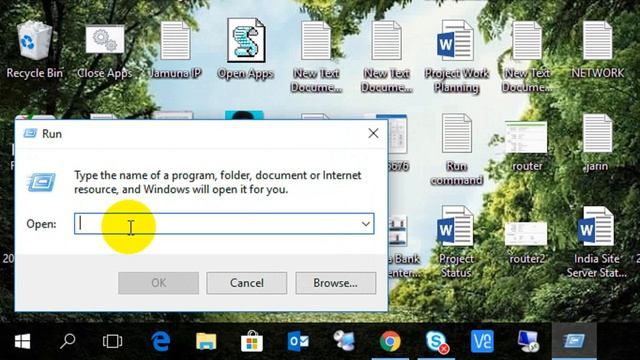This screenshot has width=640, height=360.
Task: Click the Cancel button in Run
Action: coord(247,283)
